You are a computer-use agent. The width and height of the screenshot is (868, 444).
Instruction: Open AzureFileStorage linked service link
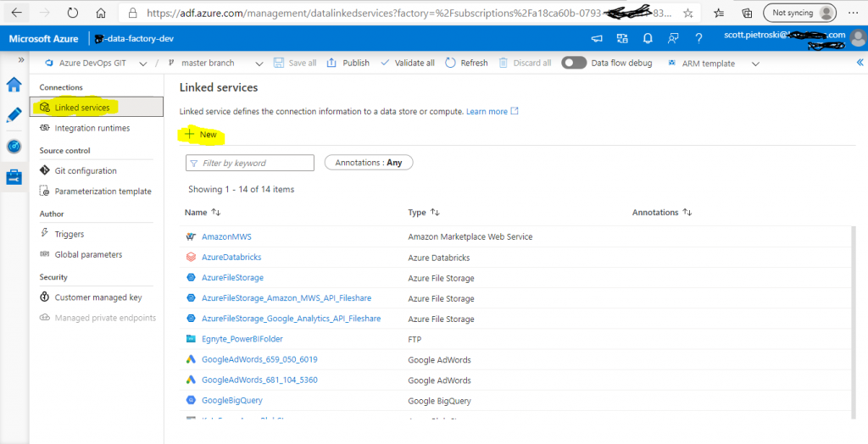232,277
